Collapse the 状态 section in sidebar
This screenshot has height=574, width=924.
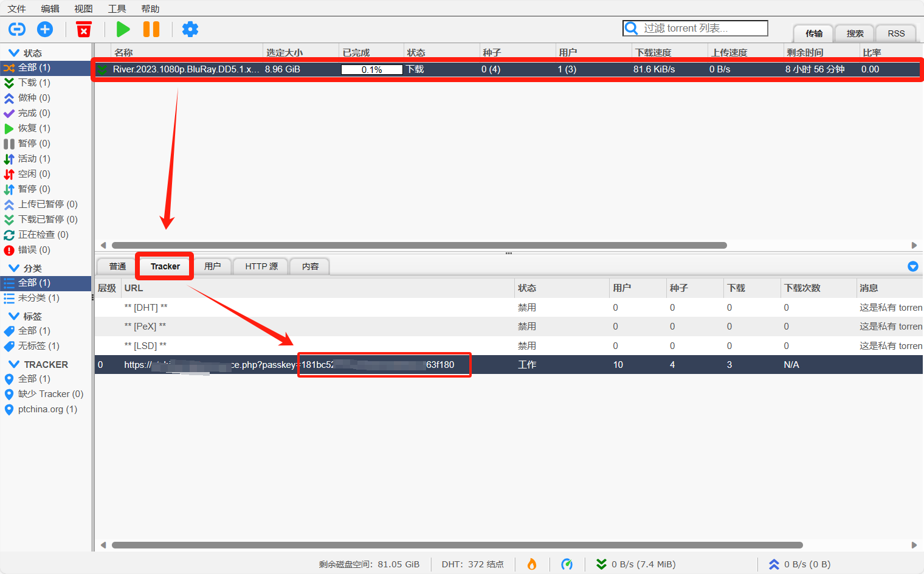click(x=13, y=53)
